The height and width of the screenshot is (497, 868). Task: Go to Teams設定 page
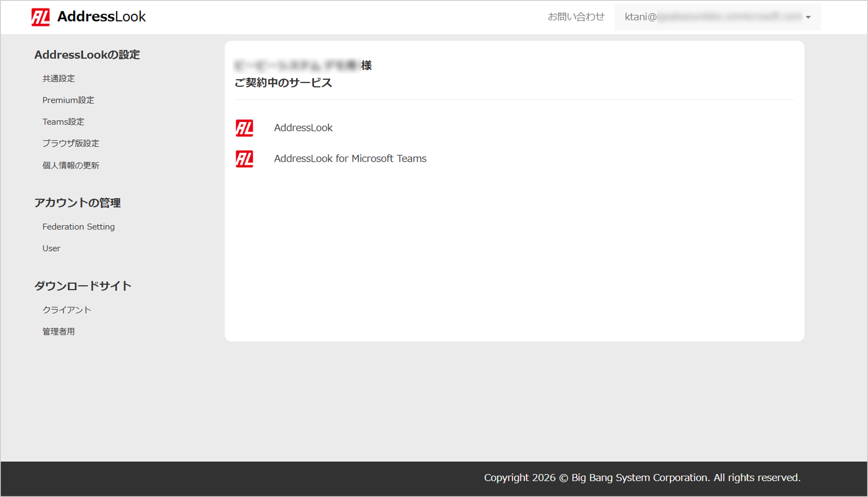pos(63,121)
